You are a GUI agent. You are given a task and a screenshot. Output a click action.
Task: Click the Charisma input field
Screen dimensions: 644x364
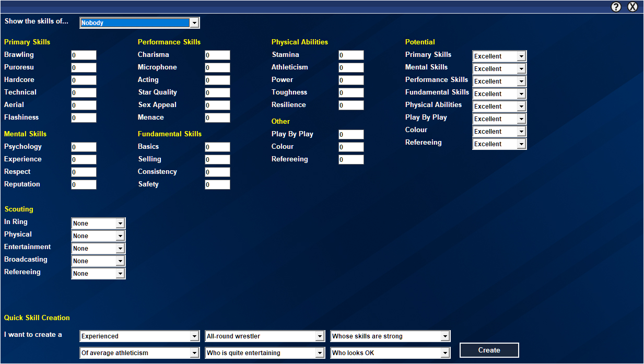pos(217,55)
